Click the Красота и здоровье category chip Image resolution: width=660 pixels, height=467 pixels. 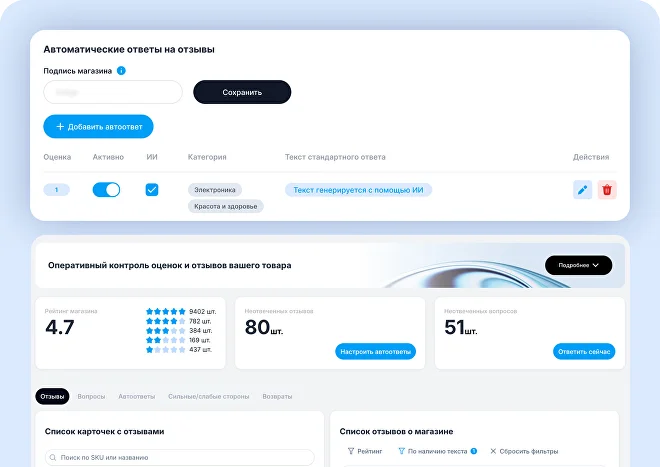click(226, 206)
